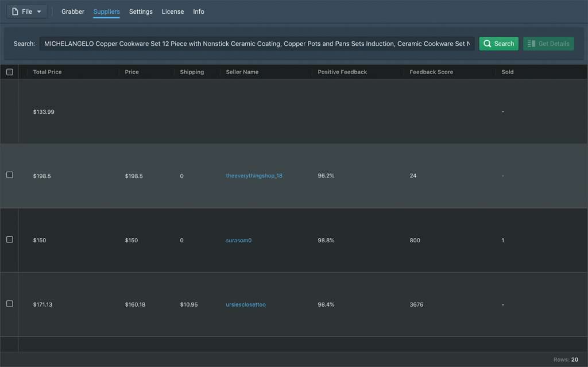The image size is (588, 367).
Task: Go to the License tab
Action: pos(173,11)
